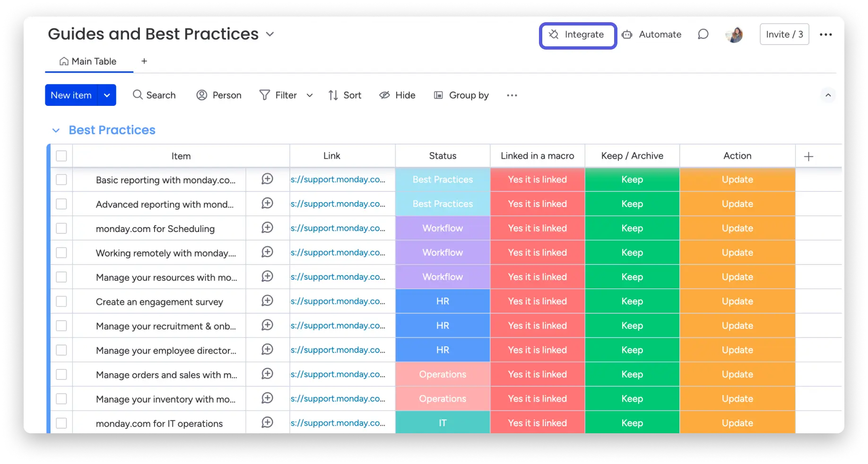Select the Best Practices group title
This screenshot has height=464, width=868.
[x=112, y=130]
